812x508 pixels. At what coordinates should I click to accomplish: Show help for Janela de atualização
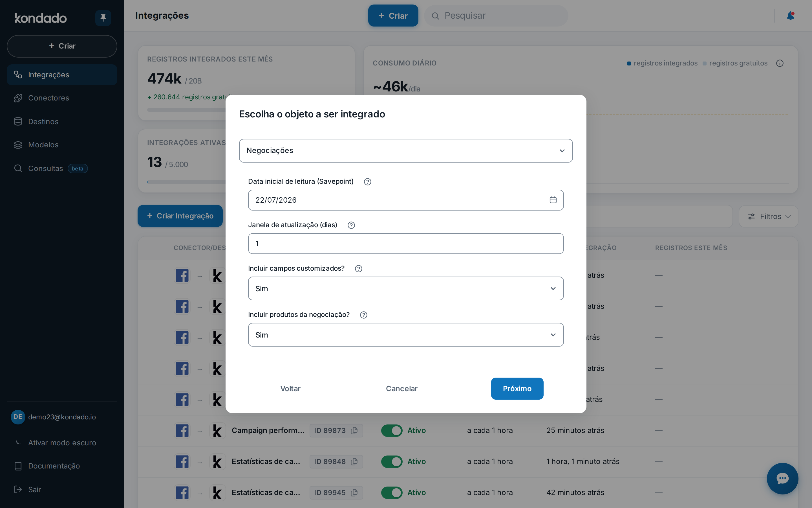(x=351, y=225)
